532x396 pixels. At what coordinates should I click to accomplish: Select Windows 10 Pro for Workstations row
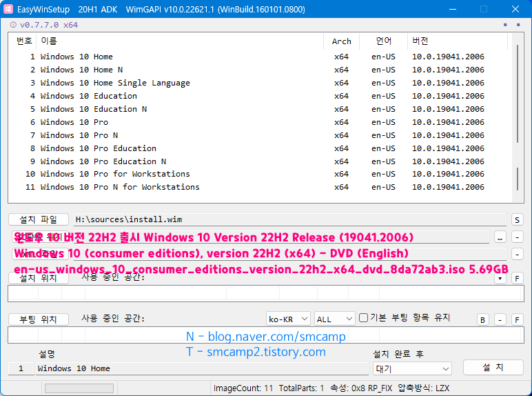tap(260, 174)
